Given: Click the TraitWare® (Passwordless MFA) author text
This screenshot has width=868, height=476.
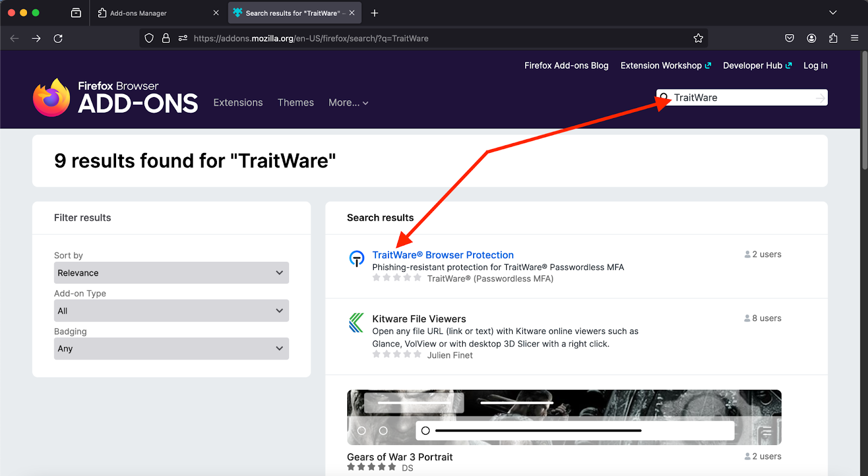Looking at the screenshot, I should 490,279.
